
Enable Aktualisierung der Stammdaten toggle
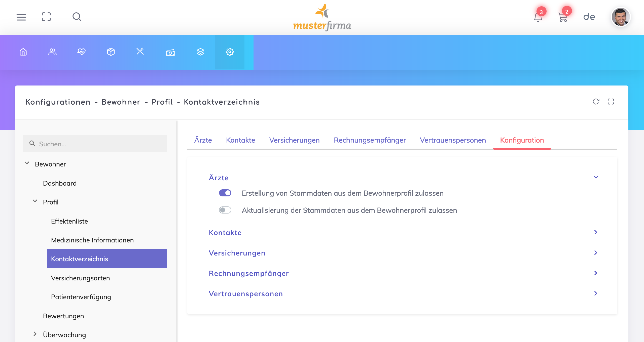tap(225, 210)
